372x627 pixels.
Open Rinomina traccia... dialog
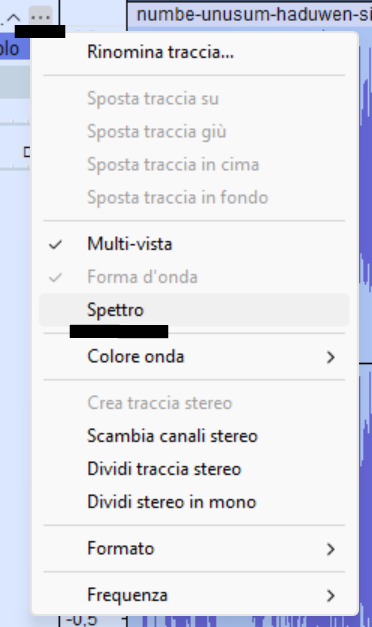click(x=194, y=52)
